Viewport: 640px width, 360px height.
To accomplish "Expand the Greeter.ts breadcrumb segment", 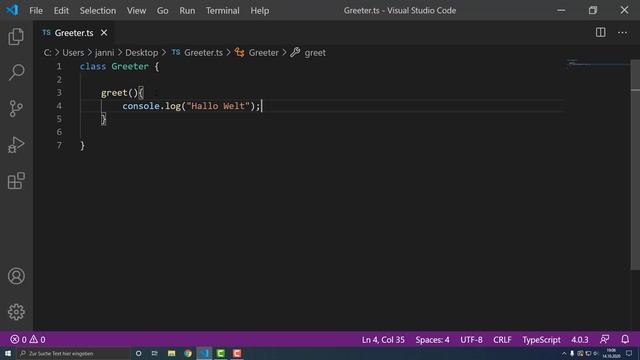I will tap(203, 52).
